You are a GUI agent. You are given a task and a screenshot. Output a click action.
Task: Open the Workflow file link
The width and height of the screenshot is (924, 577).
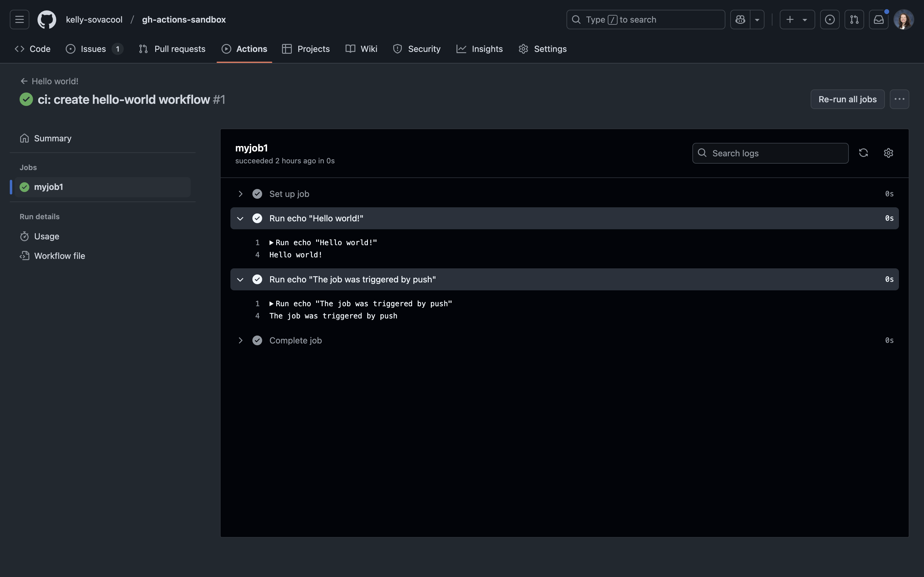point(60,256)
